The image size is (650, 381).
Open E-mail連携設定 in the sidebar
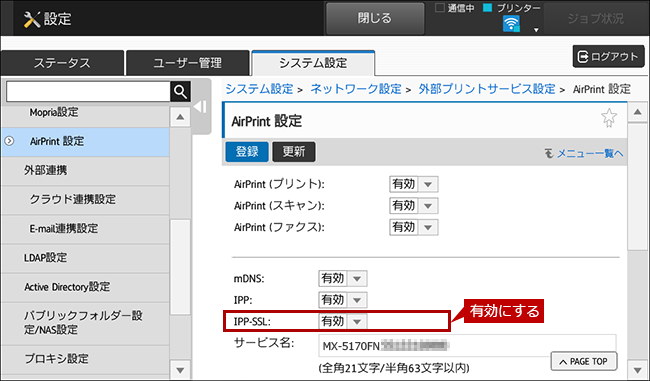(x=85, y=228)
